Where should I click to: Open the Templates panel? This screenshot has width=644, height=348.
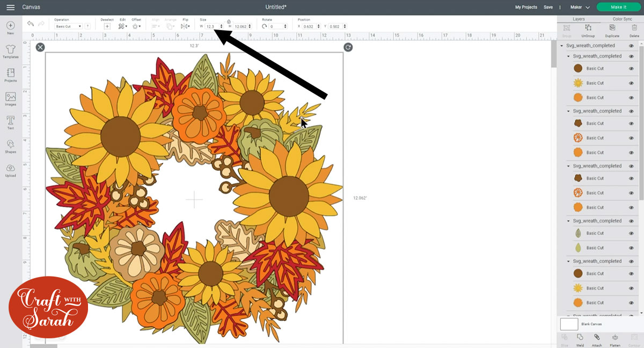pyautogui.click(x=10, y=50)
